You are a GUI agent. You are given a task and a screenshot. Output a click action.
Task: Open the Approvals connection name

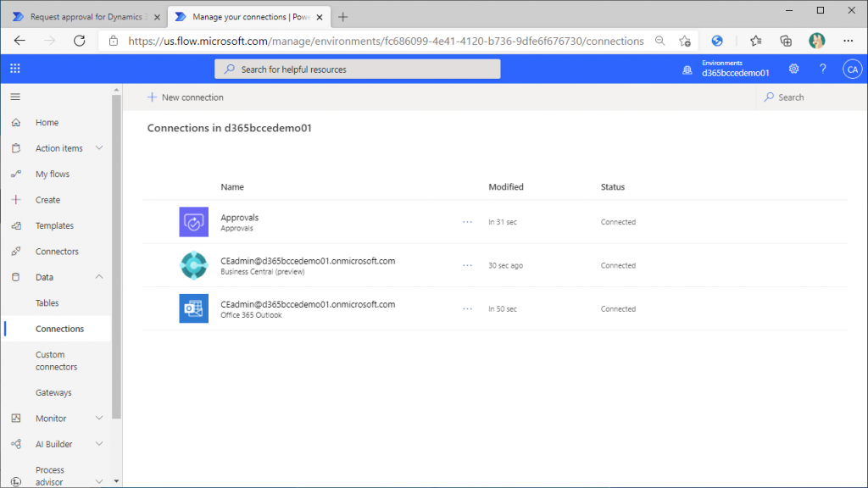[240, 218]
